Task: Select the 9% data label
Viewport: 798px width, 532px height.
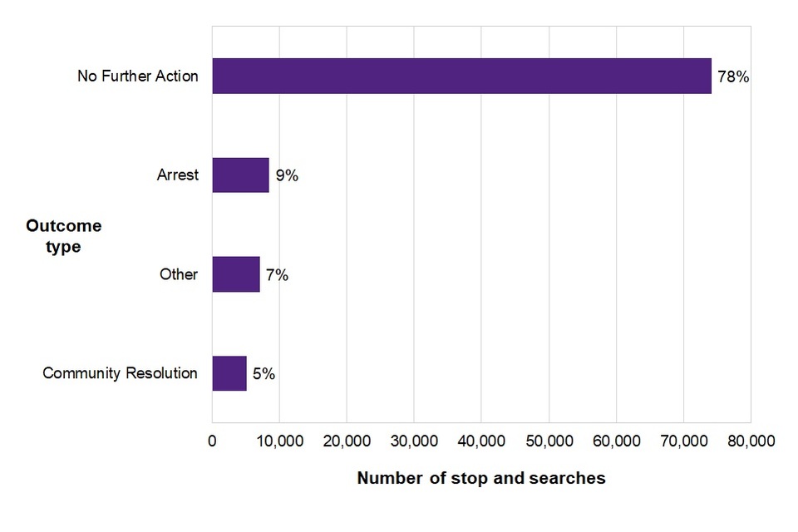Action: [287, 176]
